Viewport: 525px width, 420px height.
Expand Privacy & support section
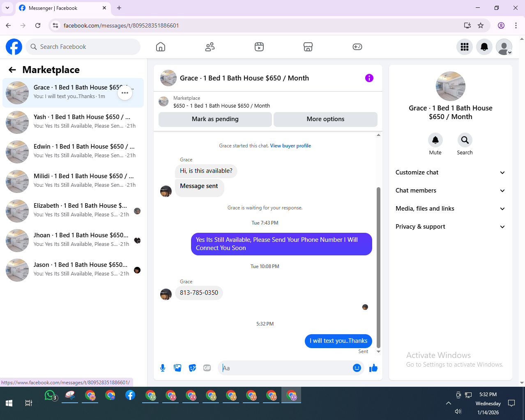click(x=450, y=227)
